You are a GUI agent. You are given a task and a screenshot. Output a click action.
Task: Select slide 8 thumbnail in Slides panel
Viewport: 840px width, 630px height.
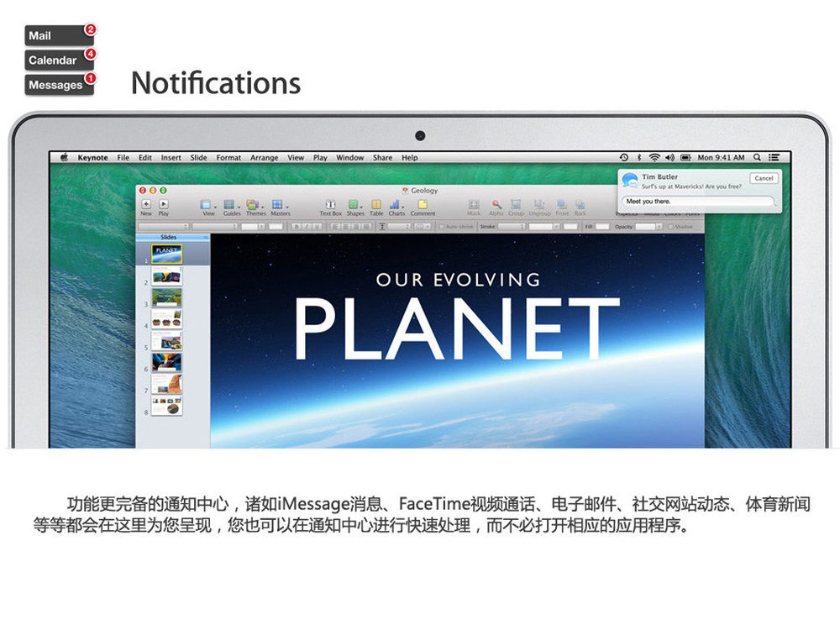click(166, 406)
